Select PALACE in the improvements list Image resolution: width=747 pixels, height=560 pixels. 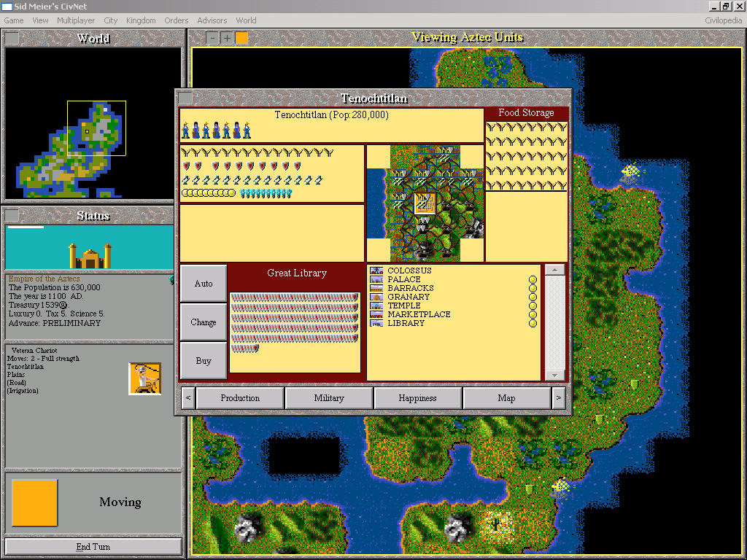tap(404, 279)
